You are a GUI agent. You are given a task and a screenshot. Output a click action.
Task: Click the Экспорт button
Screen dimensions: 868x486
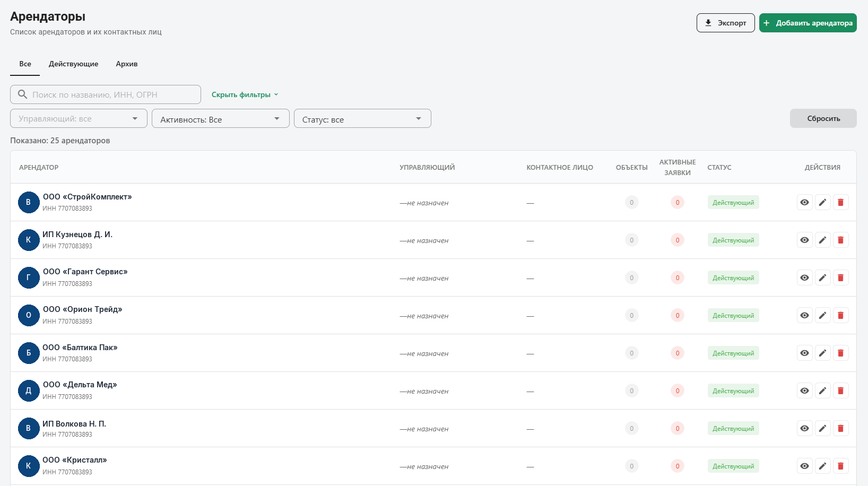click(x=725, y=23)
